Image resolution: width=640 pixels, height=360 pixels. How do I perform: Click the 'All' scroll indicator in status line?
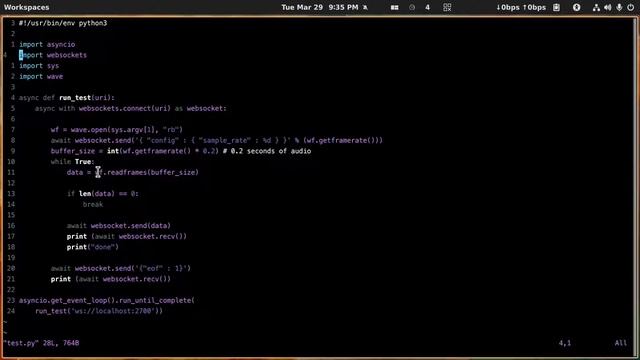coord(620,343)
